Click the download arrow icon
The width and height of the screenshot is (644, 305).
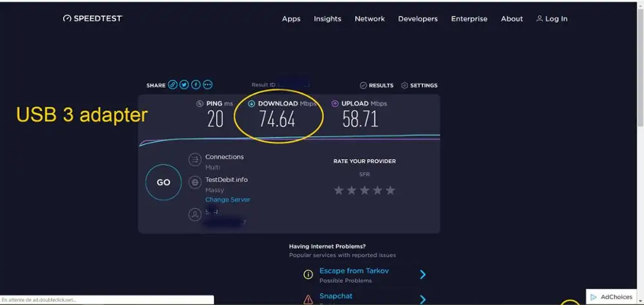point(252,104)
